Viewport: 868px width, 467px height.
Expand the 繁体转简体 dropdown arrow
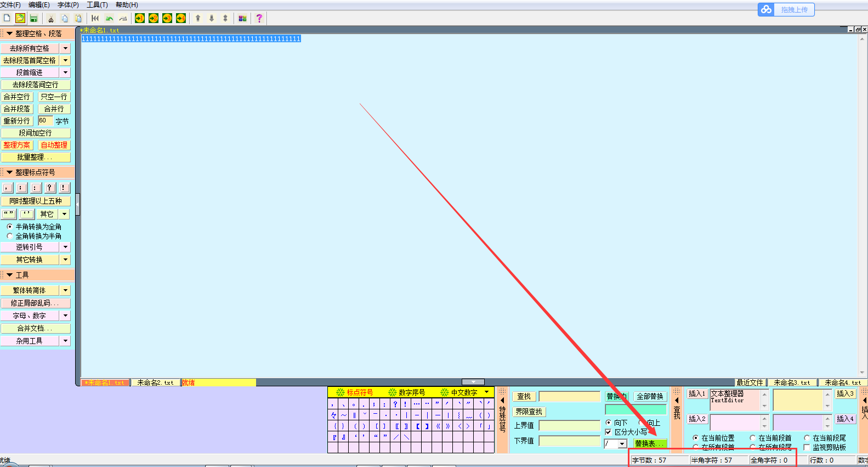pyautogui.click(x=66, y=290)
